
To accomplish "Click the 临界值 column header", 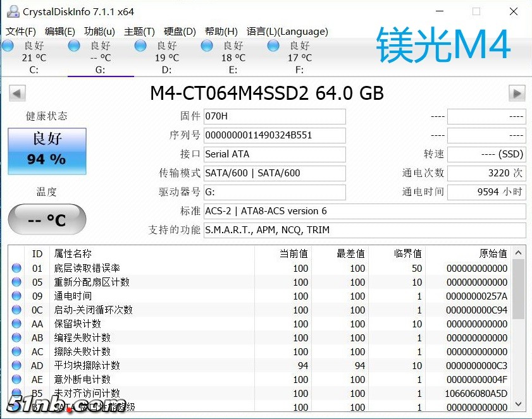I will coord(397,253).
